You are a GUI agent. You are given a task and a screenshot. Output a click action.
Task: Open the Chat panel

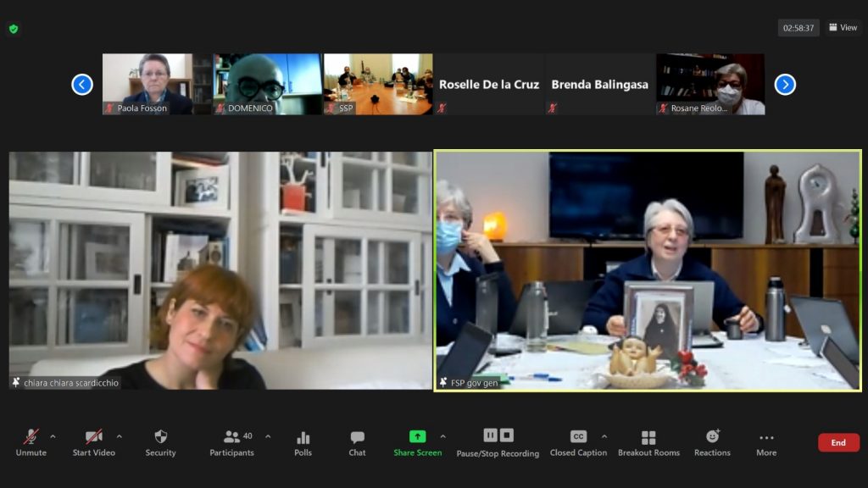tap(357, 442)
